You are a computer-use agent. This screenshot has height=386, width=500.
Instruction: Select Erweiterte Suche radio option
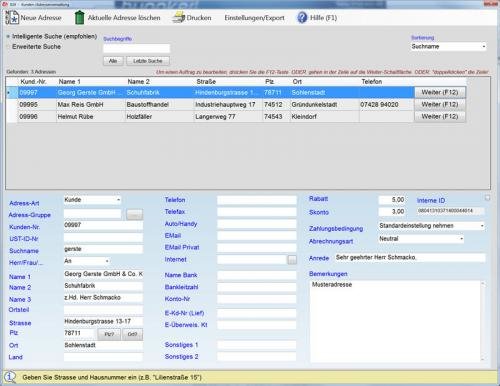(x=8, y=47)
